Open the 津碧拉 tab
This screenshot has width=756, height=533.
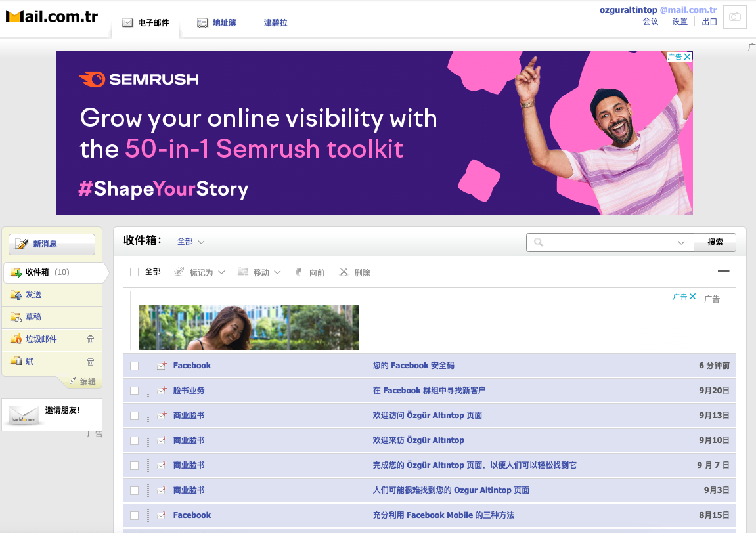pos(275,23)
